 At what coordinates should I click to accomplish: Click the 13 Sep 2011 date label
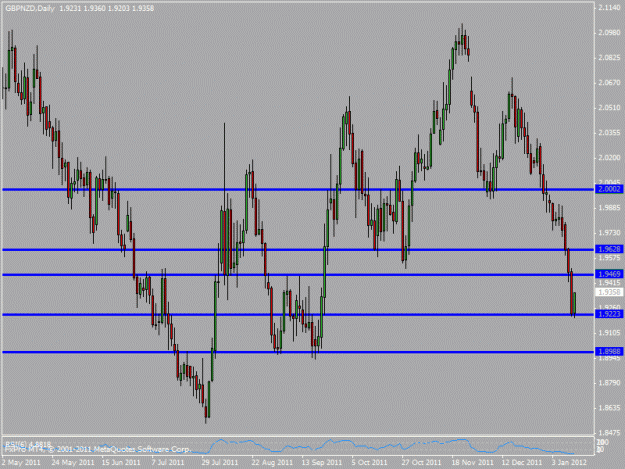coord(322,463)
